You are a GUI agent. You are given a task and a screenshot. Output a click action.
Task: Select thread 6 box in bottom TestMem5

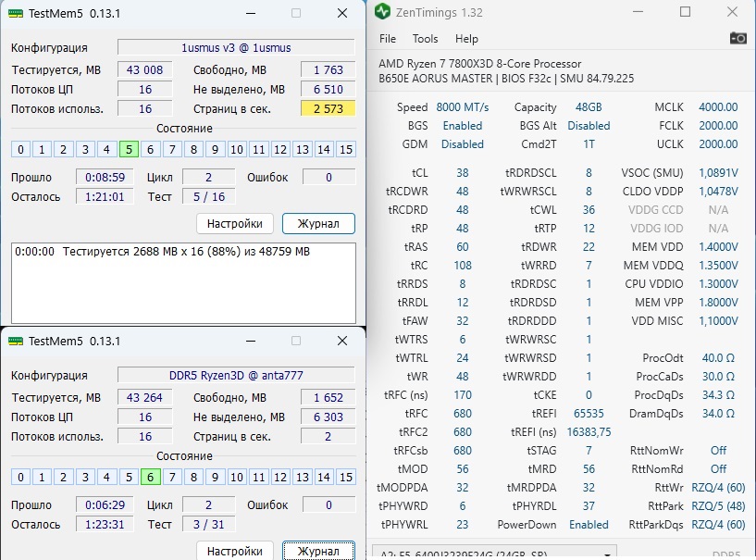coord(151,477)
